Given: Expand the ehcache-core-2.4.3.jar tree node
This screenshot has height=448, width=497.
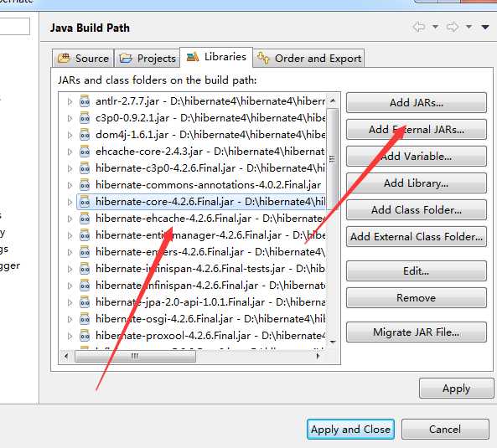Looking at the screenshot, I should (70, 152).
